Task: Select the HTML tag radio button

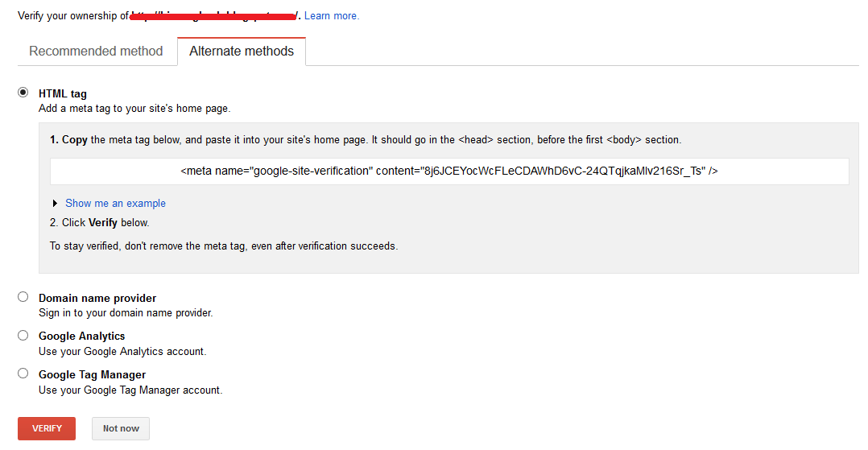Action: coord(23,93)
